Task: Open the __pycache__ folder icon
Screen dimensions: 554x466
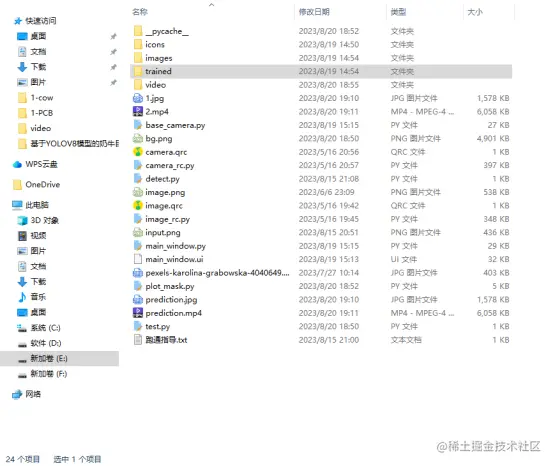Action: pos(138,31)
